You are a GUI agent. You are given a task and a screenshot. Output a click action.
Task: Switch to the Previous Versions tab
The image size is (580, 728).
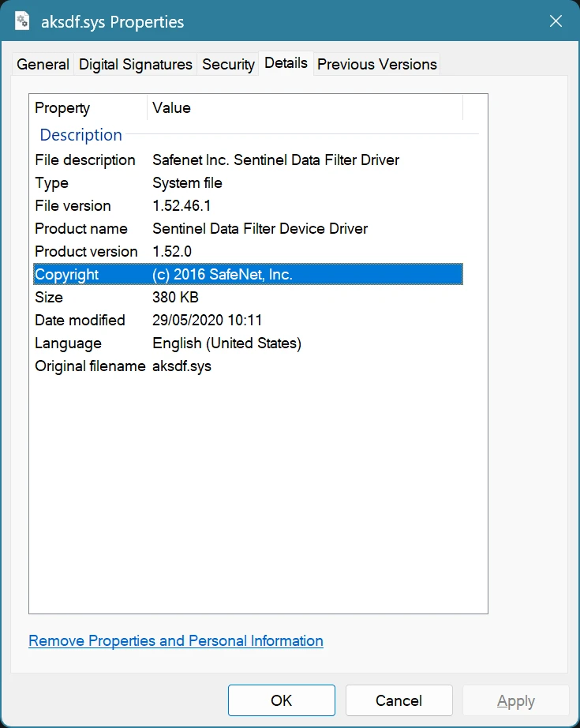point(376,64)
